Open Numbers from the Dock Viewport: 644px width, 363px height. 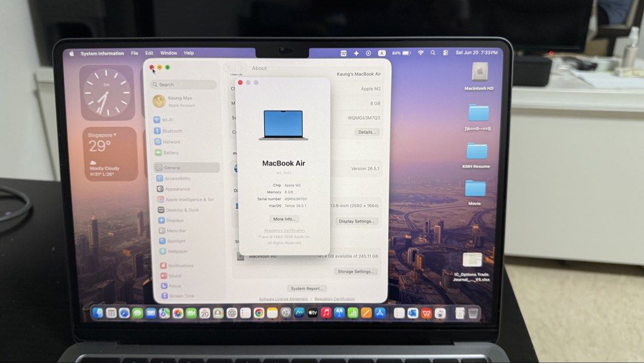353,313
